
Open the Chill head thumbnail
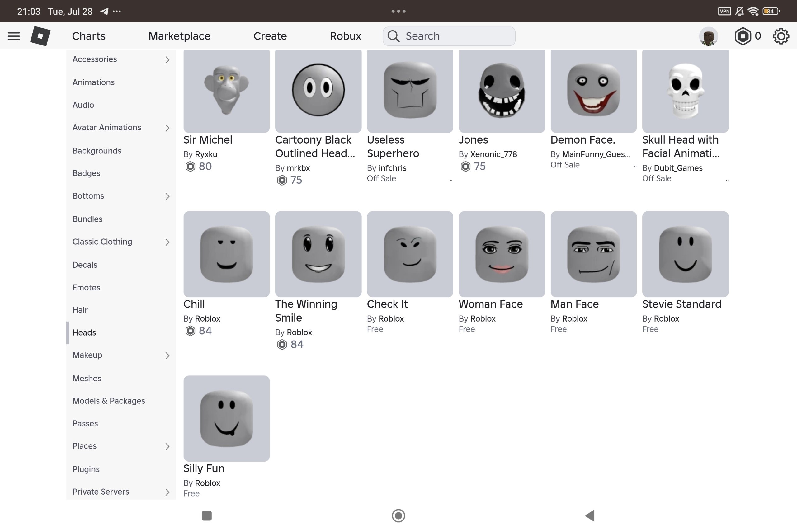click(x=227, y=254)
